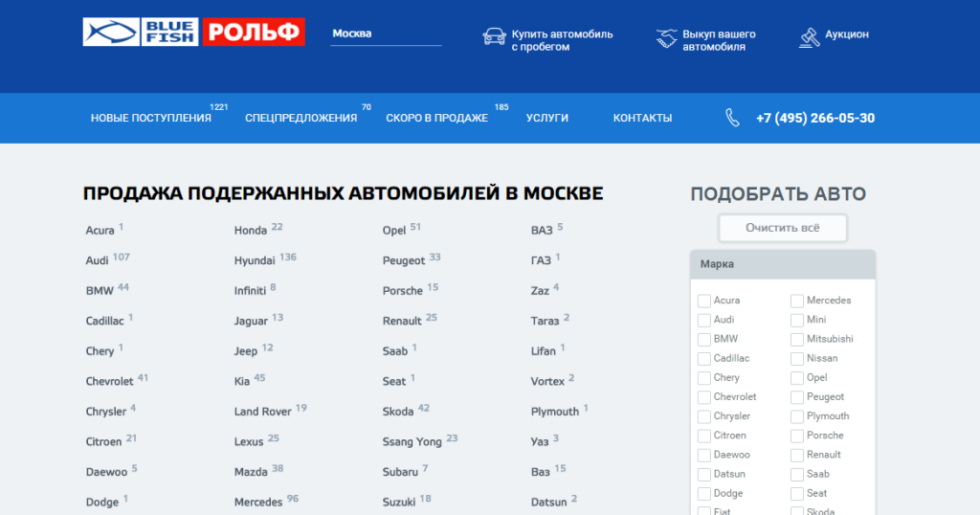Open Спецпредложения menu item
980x515 pixels.
click(301, 118)
